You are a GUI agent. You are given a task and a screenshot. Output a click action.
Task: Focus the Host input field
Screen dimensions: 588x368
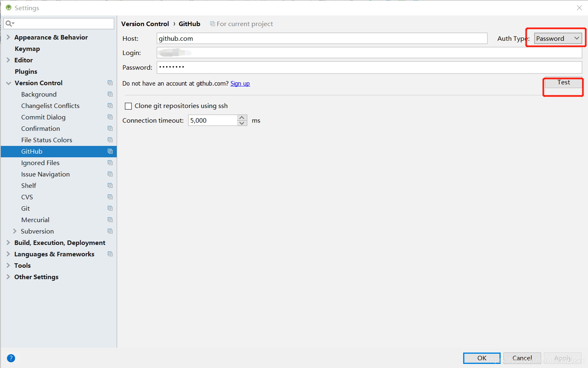(322, 38)
